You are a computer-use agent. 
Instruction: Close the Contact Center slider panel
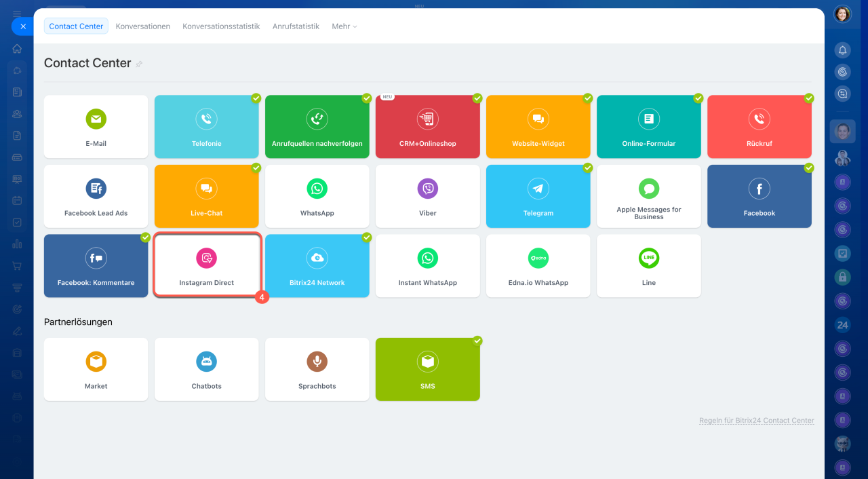(22, 26)
